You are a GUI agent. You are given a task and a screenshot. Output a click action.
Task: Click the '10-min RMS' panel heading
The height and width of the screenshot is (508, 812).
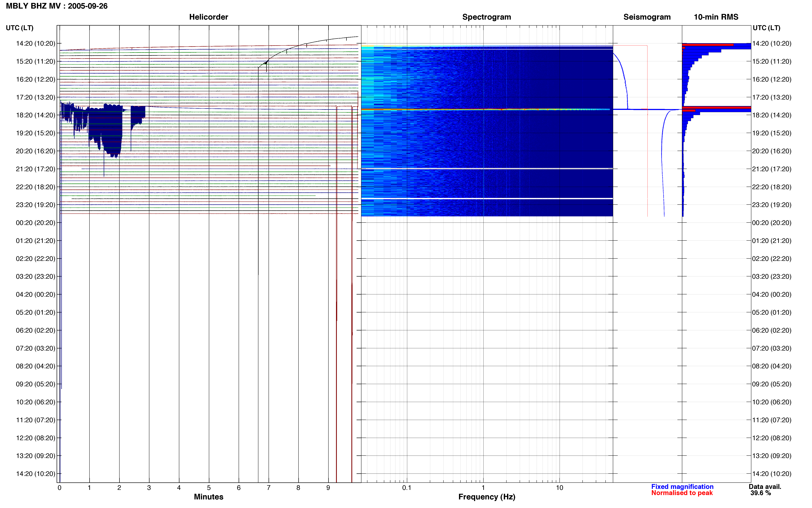point(716,17)
